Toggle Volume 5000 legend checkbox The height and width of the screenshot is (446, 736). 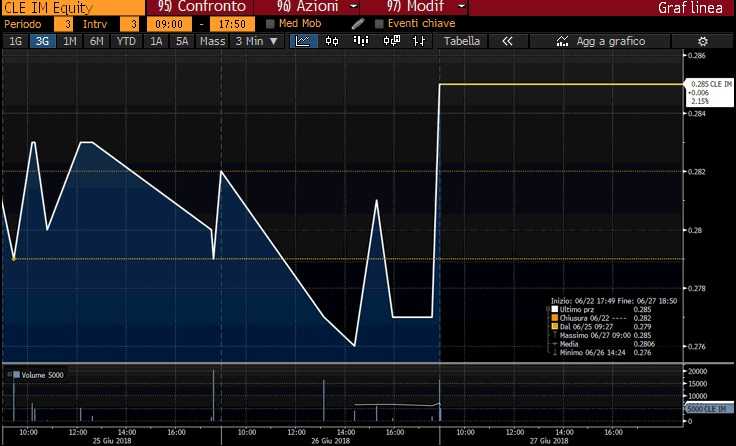click(x=17, y=375)
